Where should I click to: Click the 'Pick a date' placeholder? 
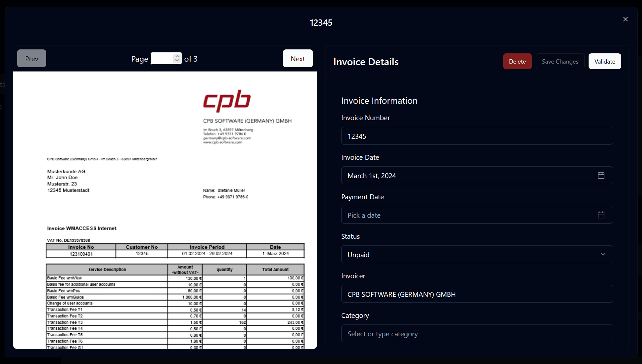pyautogui.click(x=364, y=215)
